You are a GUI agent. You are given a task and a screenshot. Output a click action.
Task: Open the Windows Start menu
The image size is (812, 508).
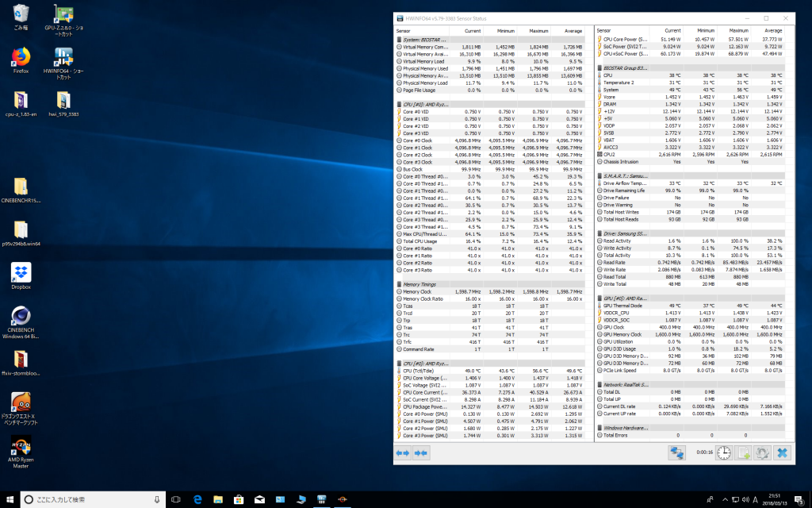[10, 499]
